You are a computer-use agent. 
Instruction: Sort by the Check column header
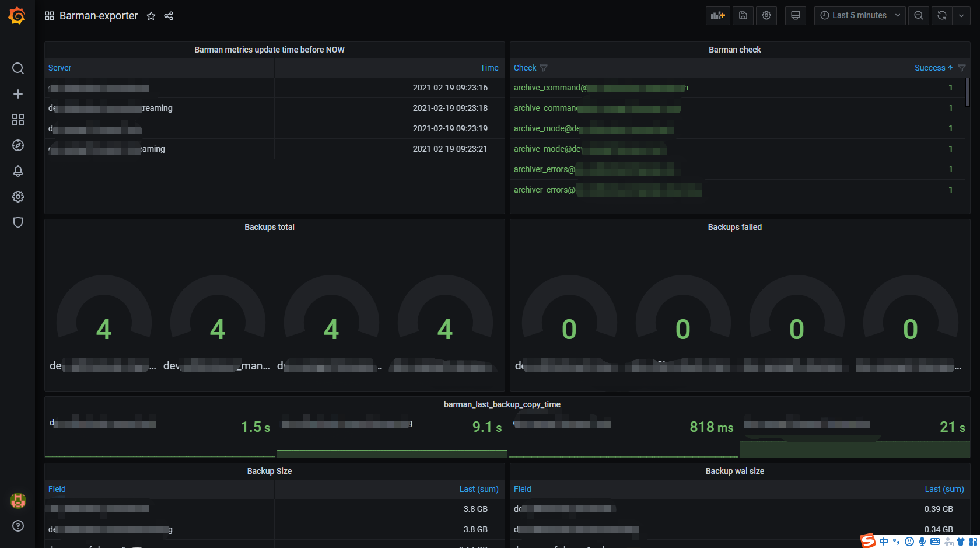[x=525, y=68]
